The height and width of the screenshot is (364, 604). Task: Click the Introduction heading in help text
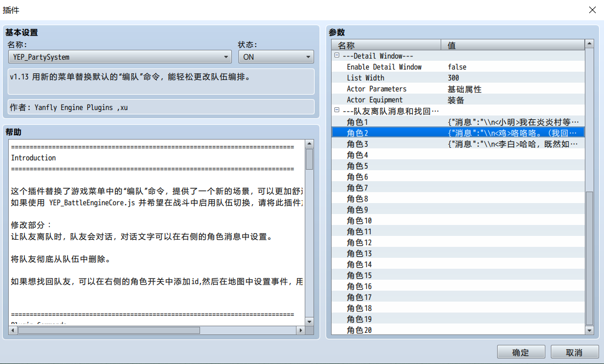pyautogui.click(x=33, y=158)
